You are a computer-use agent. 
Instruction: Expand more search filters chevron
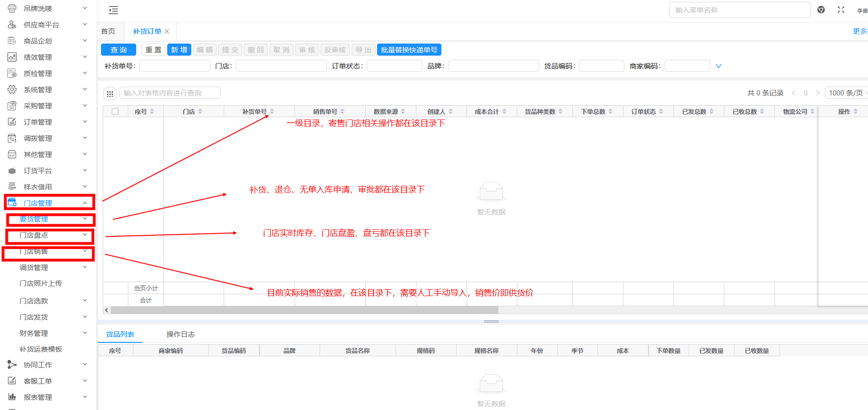pos(718,66)
